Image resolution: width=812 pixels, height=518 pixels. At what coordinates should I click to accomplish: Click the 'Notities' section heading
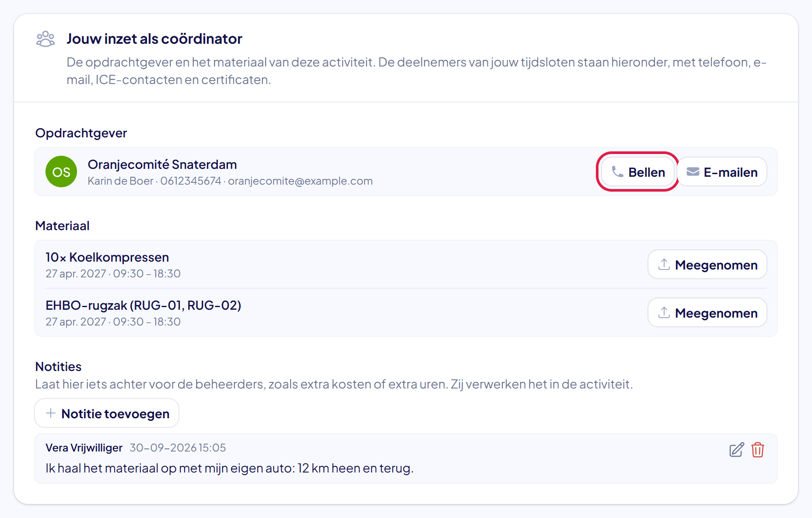[59, 367]
